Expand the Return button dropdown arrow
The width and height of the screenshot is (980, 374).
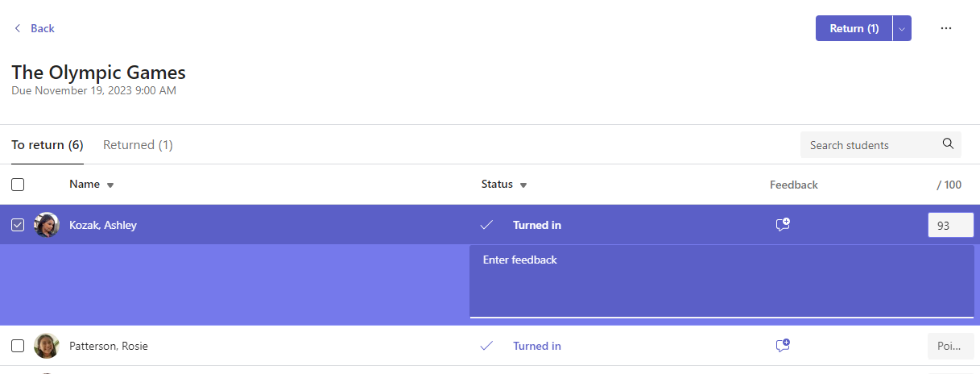(902, 28)
